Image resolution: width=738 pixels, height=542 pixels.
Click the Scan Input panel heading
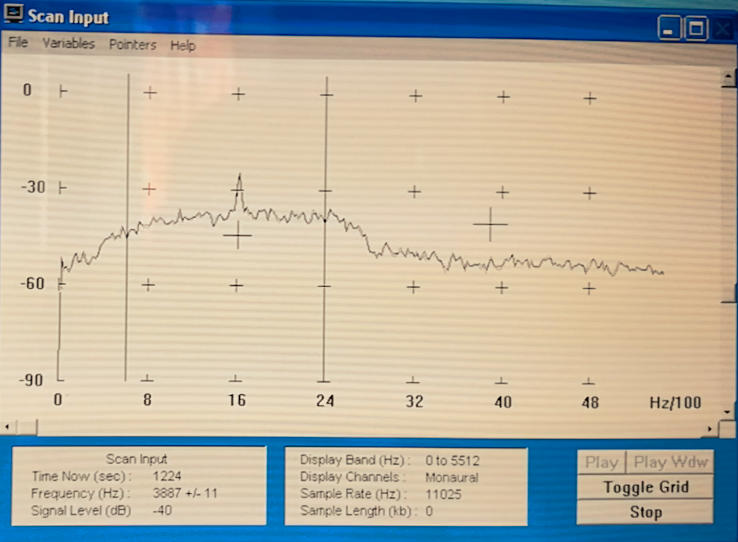pyautogui.click(x=136, y=459)
